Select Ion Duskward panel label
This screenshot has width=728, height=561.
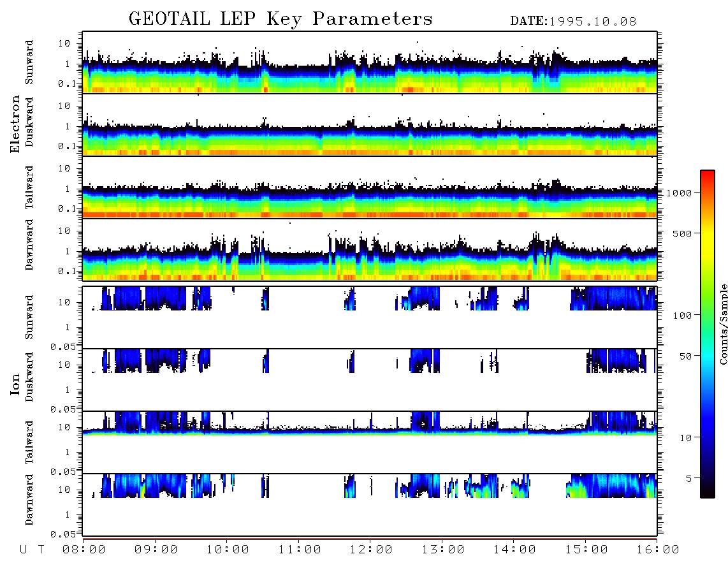click(x=29, y=377)
